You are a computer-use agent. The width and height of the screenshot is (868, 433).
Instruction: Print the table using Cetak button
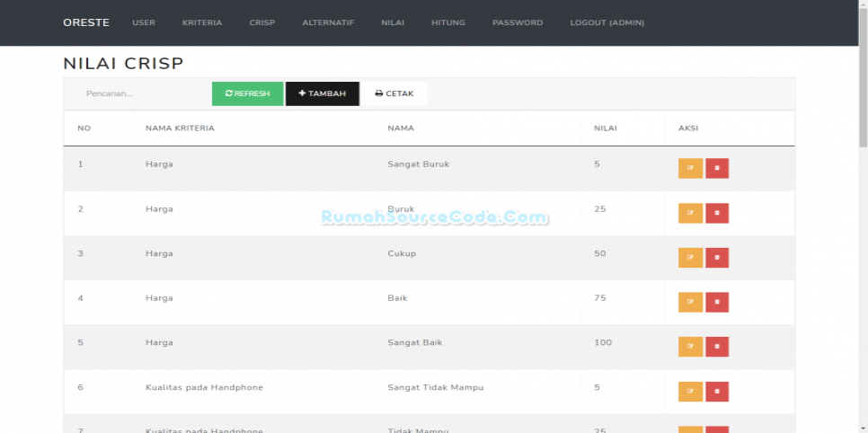tap(394, 93)
